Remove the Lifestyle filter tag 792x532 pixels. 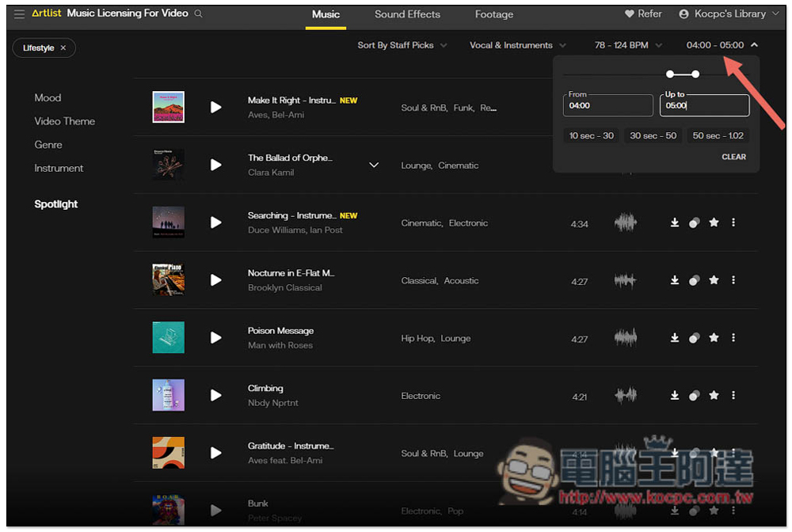(x=63, y=47)
